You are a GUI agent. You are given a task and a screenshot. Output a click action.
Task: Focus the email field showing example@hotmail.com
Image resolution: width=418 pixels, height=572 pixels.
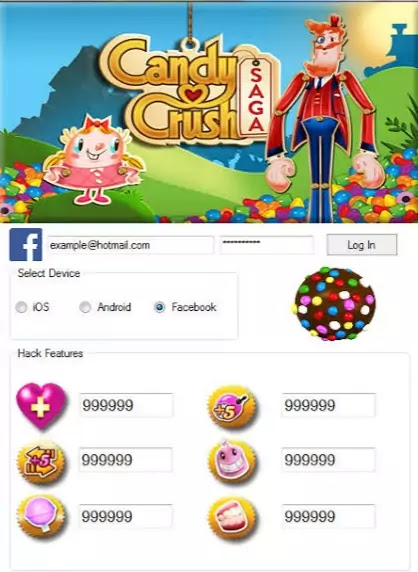pyautogui.click(x=130, y=245)
